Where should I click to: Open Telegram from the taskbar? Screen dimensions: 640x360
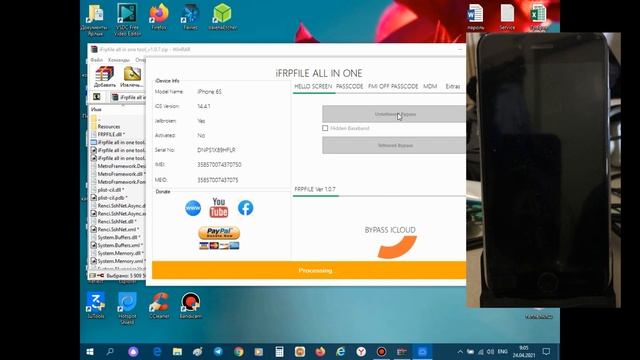point(218,351)
